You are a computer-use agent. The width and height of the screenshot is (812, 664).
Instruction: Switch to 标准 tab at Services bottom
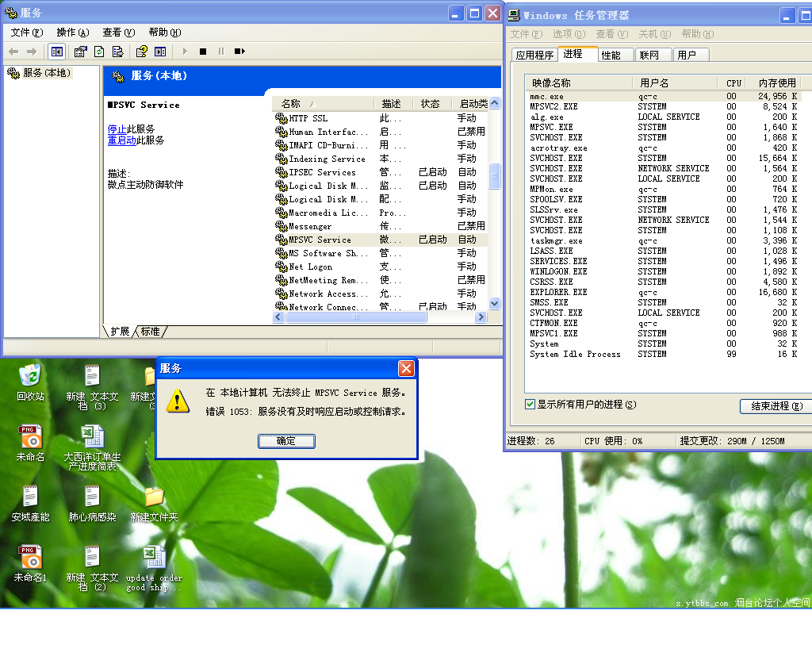pos(150,332)
